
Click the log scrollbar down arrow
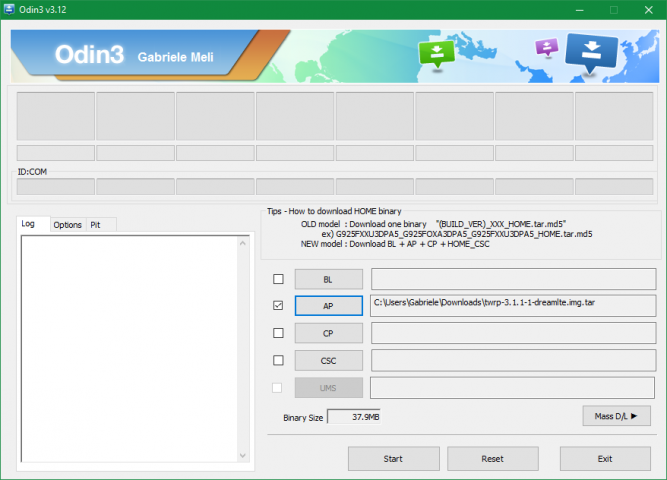pos(243,455)
